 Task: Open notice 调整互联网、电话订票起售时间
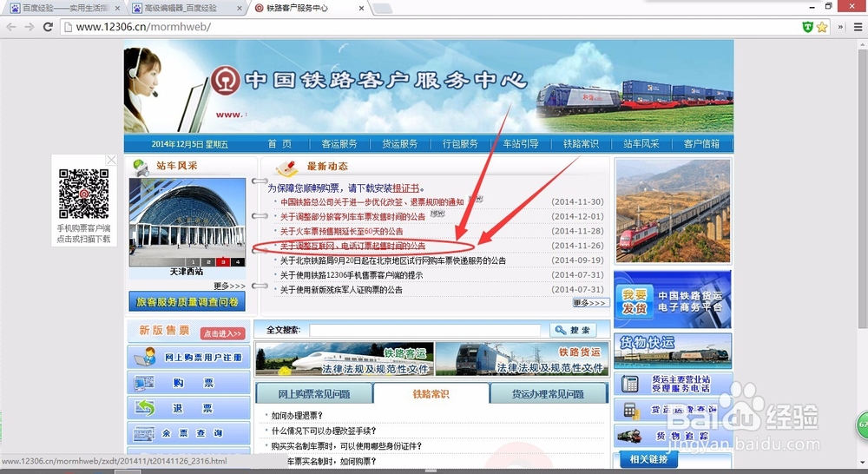pos(352,246)
